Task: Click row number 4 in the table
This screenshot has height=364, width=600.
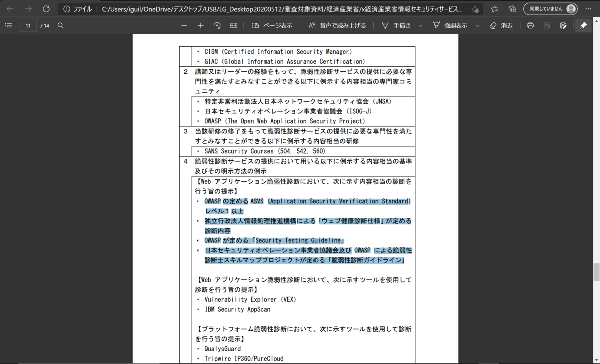Action: (x=185, y=161)
